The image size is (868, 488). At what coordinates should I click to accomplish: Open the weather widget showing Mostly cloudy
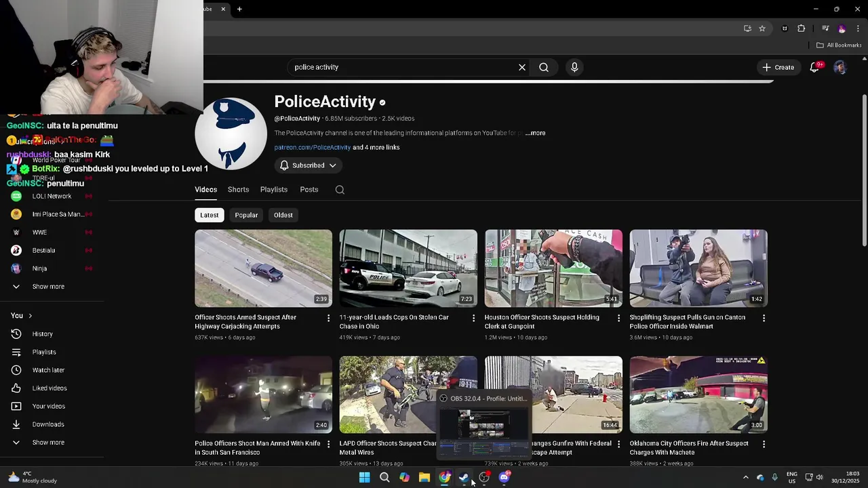(32, 477)
